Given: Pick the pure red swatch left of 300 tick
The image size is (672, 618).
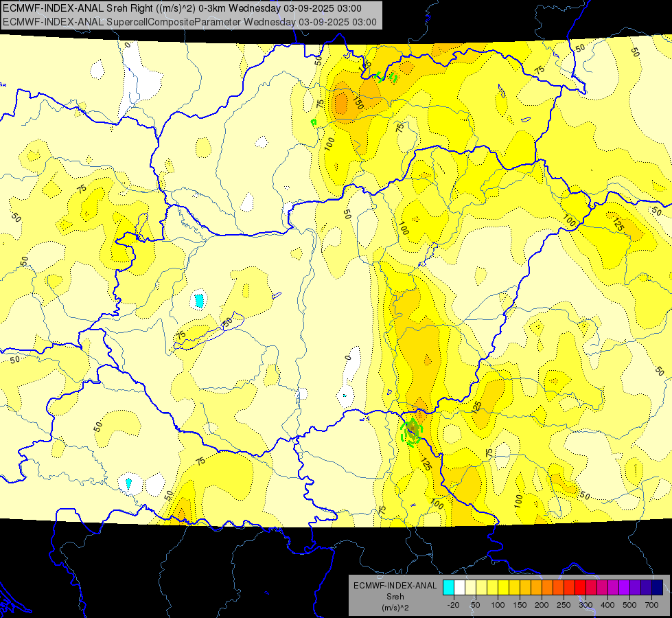Looking at the screenshot, I should [x=580, y=588].
